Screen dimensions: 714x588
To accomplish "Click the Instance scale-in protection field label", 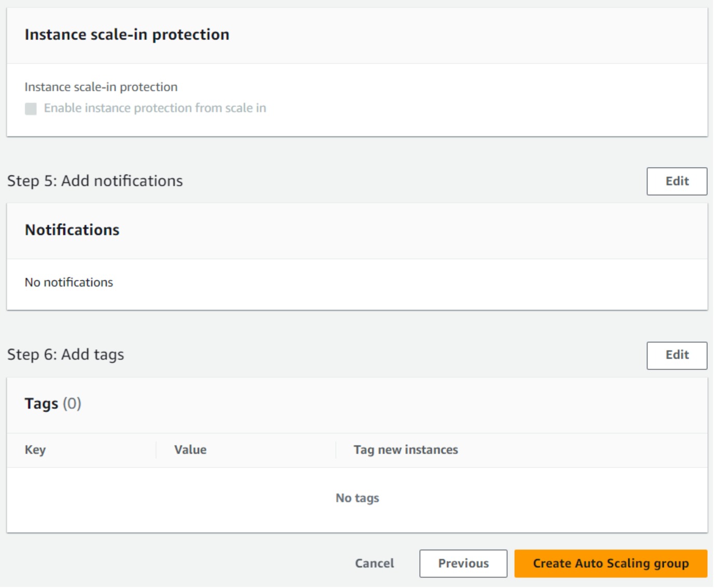I will [101, 87].
